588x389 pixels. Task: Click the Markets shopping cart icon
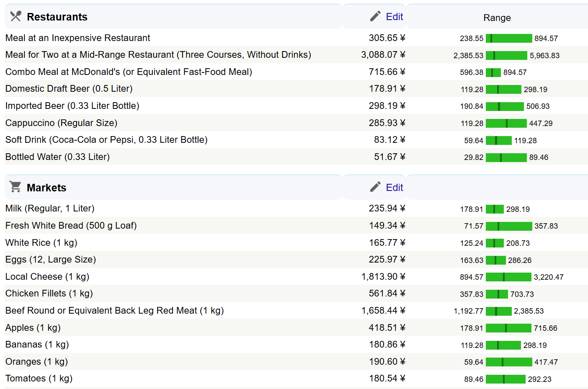coord(15,187)
